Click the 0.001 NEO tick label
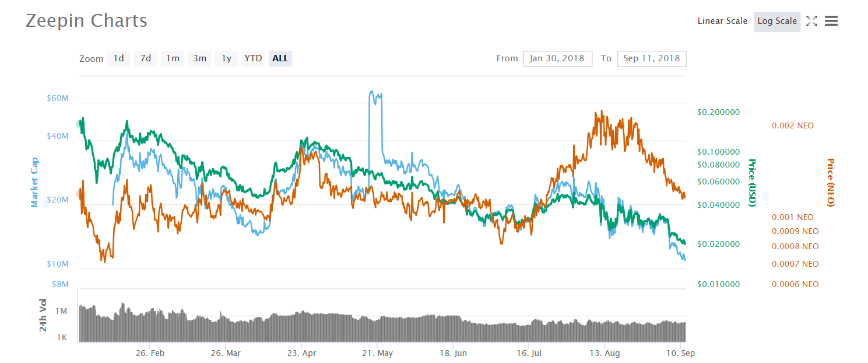 coord(792,217)
